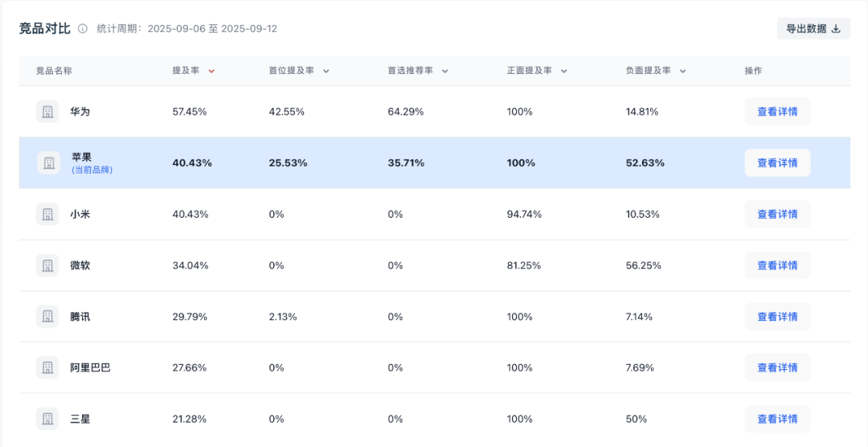Click the 29.79% value for 腾讯

coord(190,317)
